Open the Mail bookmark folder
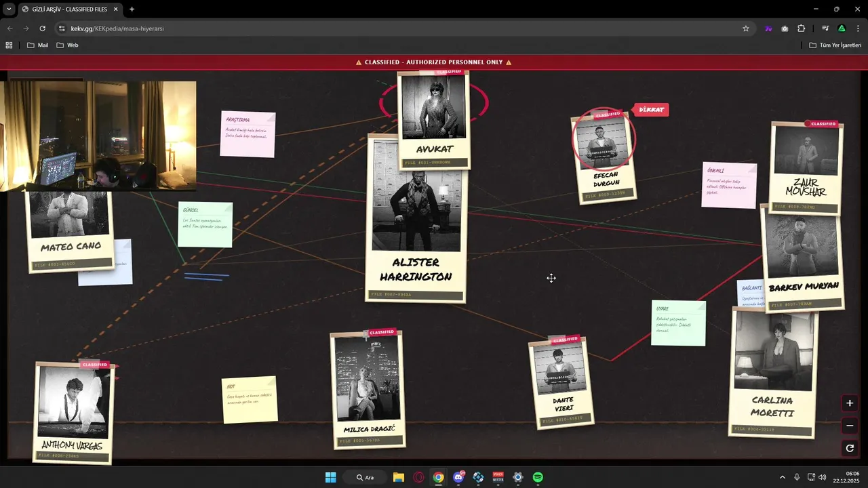This screenshot has height=488, width=868. pyautogui.click(x=37, y=45)
